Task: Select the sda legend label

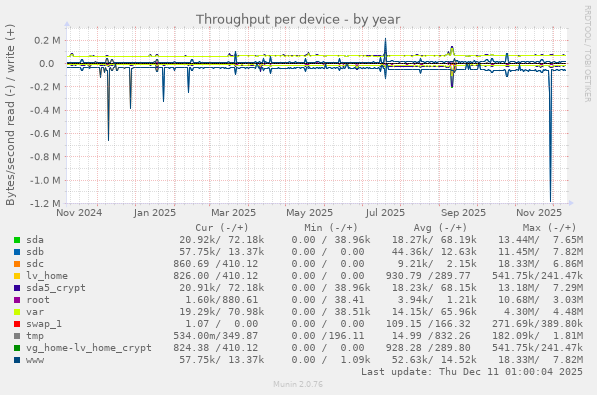Action: pyautogui.click(x=35, y=240)
